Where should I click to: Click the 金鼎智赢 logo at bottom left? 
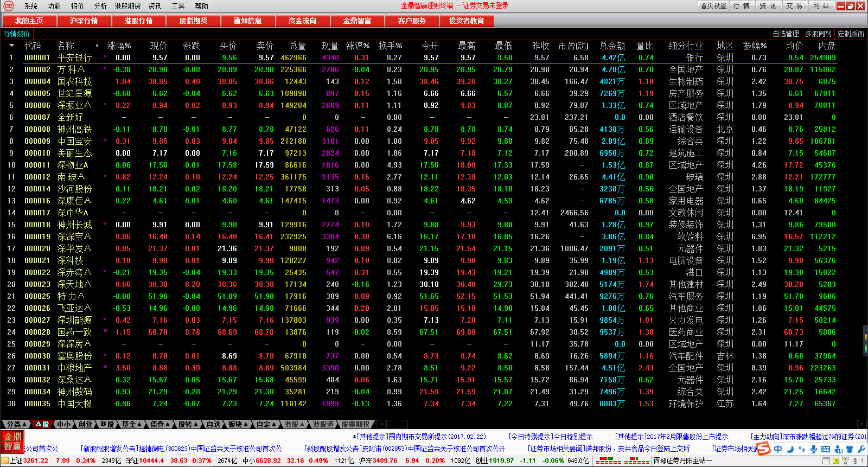click(12, 442)
